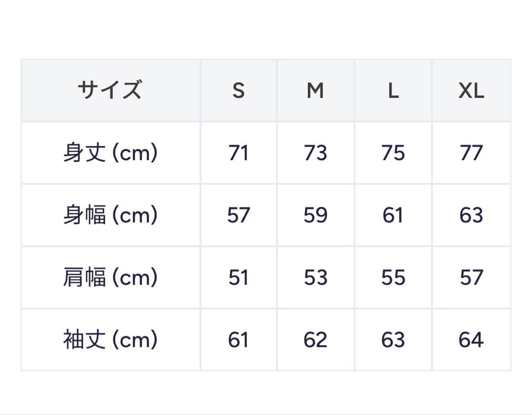Select the XL size column header

[471, 90]
